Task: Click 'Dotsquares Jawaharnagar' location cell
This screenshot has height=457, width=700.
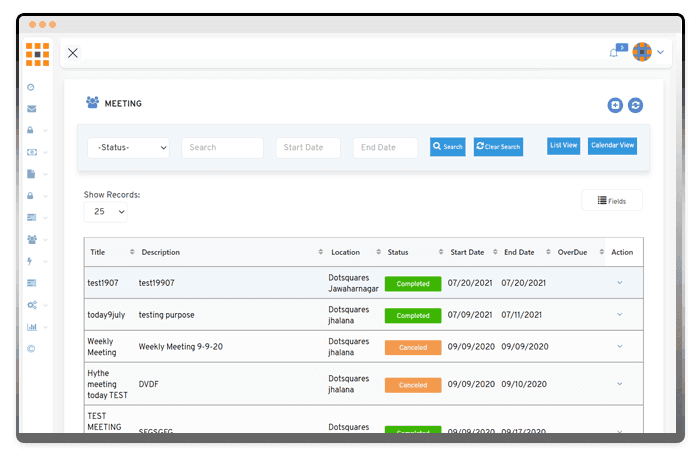Action: pyautogui.click(x=353, y=283)
